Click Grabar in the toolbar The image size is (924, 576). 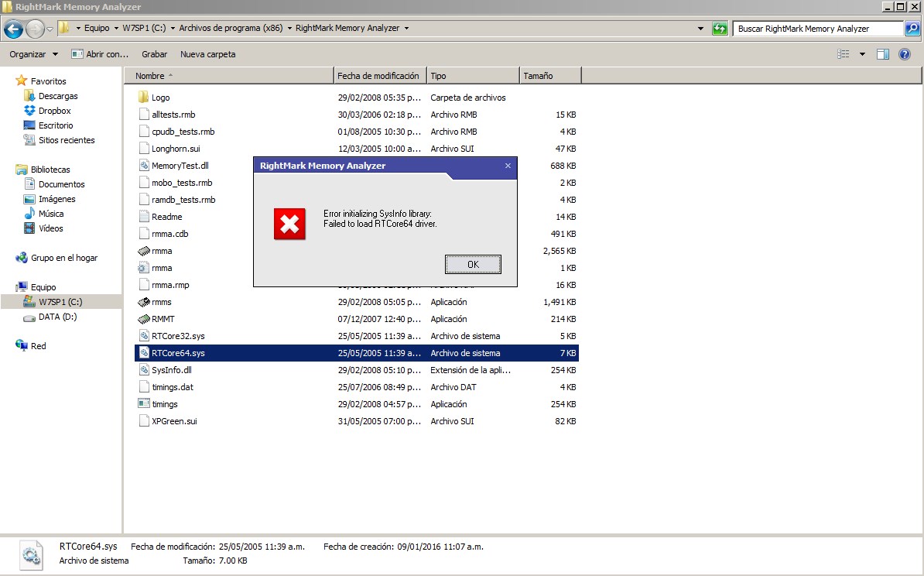[155, 54]
